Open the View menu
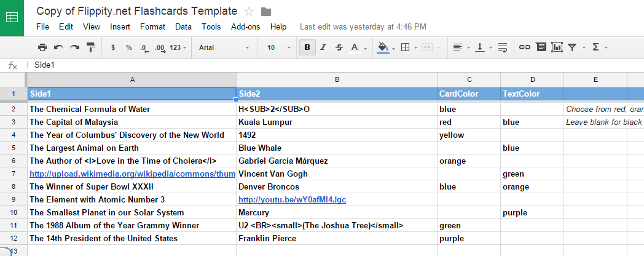Image resolution: width=644 pixels, height=256 pixels. [x=92, y=26]
